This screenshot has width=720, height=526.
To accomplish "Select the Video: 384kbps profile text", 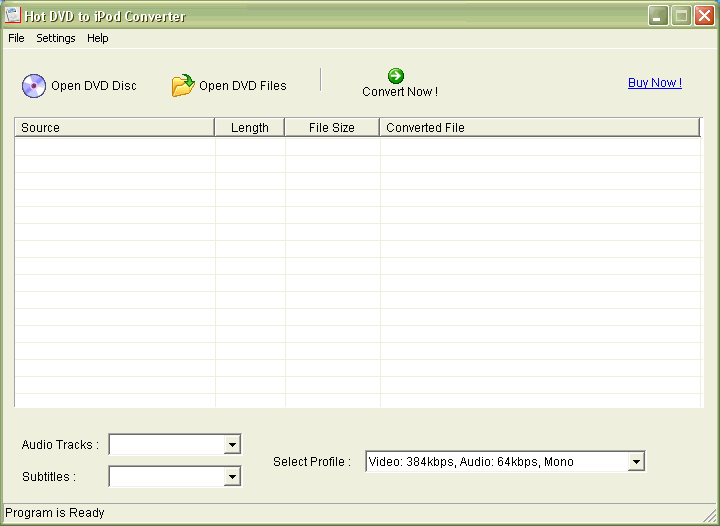I will 471,462.
